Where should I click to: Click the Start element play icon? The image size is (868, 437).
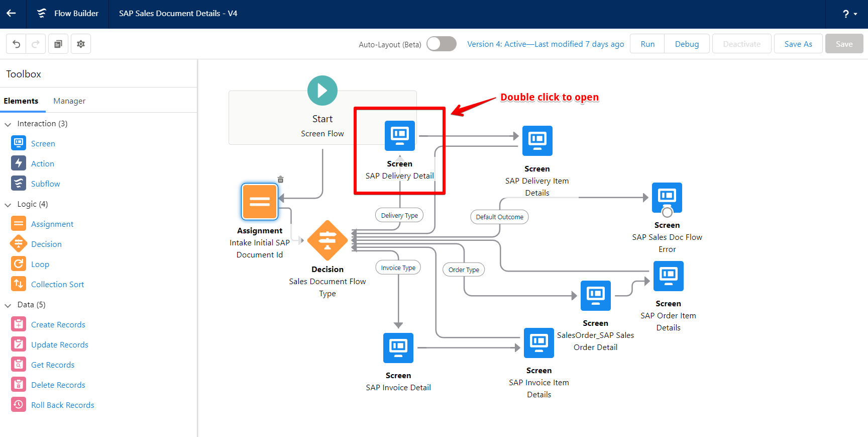[x=322, y=91]
